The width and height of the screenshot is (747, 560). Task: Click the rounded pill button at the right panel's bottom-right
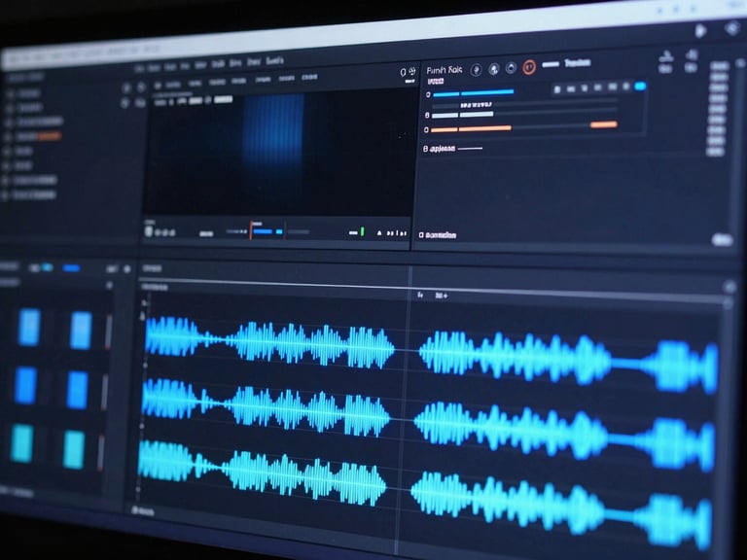point(722,239)
